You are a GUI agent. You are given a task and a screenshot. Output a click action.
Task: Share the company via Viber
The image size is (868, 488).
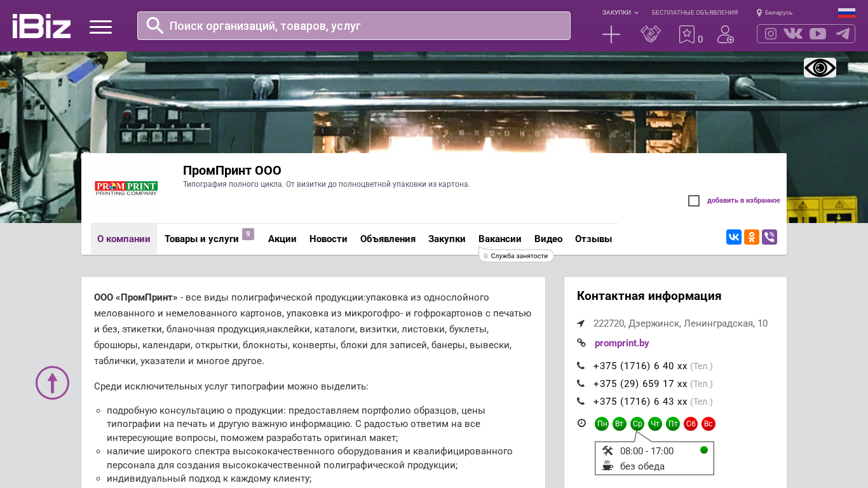[x=770, y=237]
